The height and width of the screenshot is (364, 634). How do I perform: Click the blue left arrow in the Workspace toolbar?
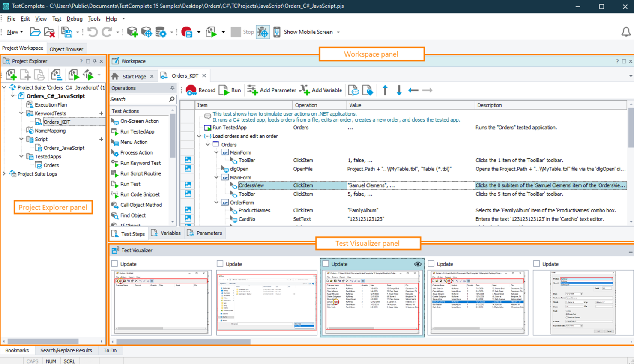tap(413, 90)
